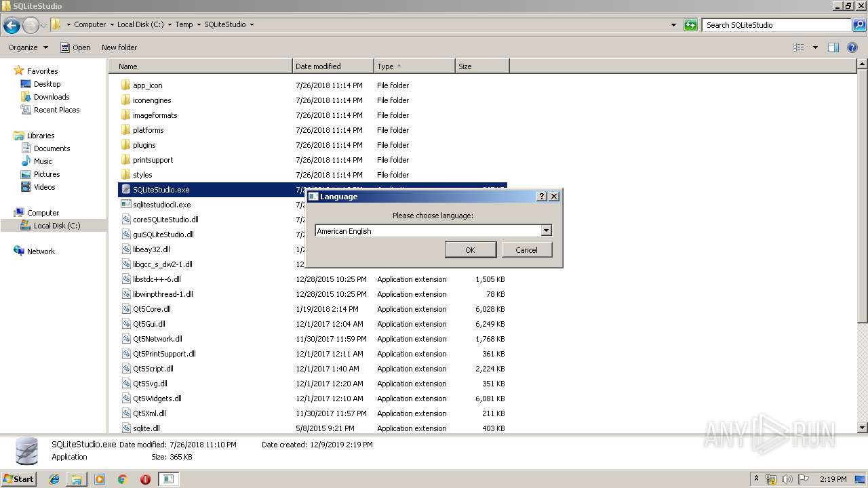Open the Music library
The height and width of the screenshot is (488, 868).
click(43, 161)
